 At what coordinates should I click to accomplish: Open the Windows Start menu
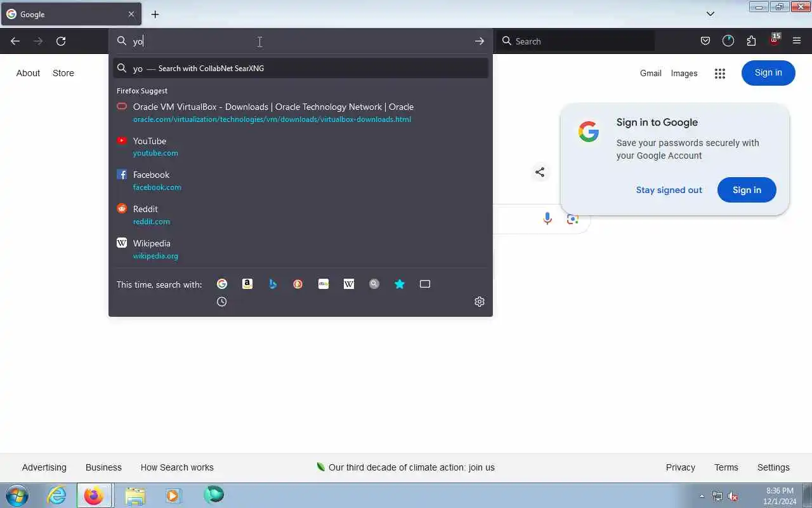pos(17,495)
